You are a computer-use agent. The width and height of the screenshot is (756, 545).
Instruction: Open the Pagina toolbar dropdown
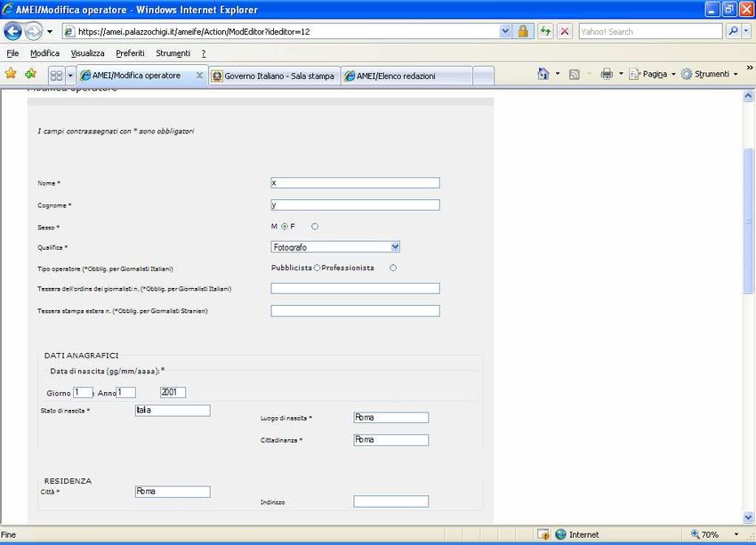(653, 75)
